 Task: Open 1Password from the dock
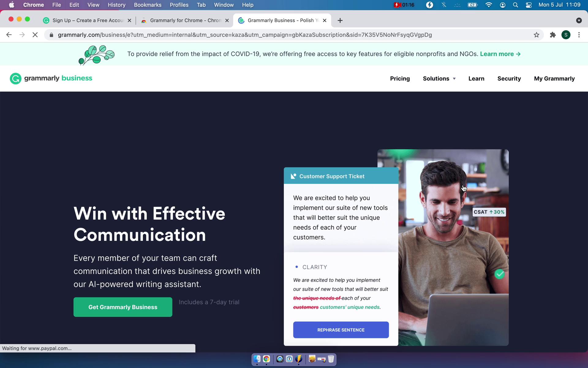pos(289,359)
